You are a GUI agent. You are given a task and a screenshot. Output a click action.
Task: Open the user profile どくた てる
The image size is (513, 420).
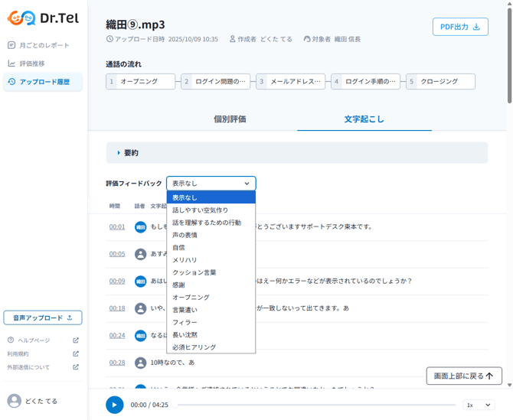(32, 401)
